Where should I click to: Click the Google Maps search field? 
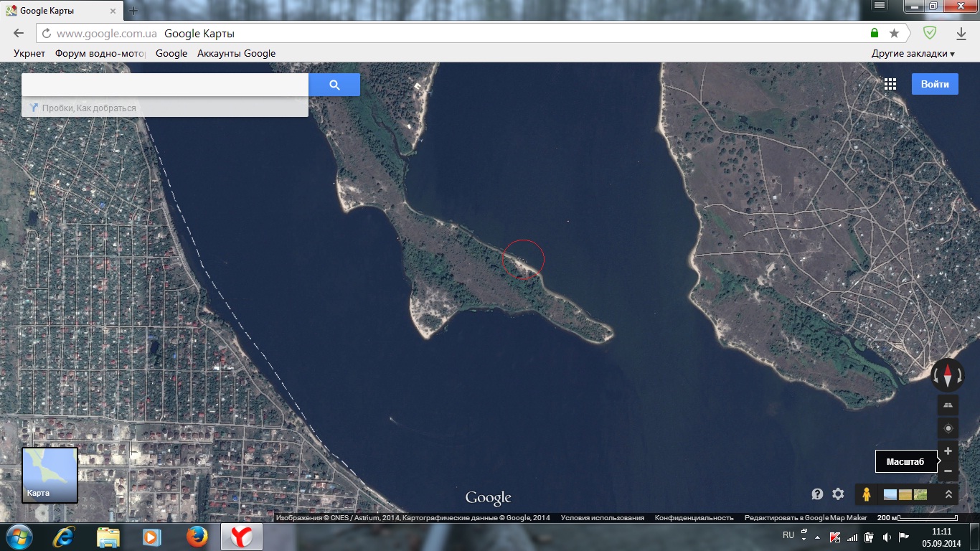coord(165,85)
